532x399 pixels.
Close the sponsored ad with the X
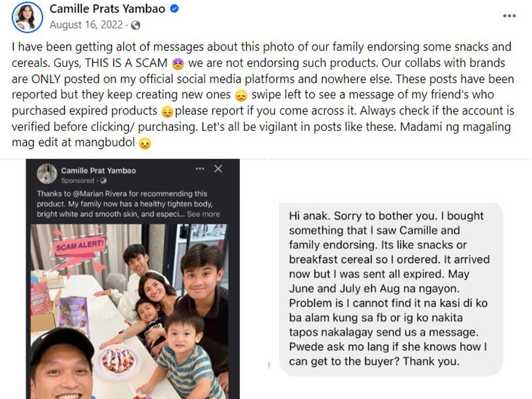coord(218,169)
